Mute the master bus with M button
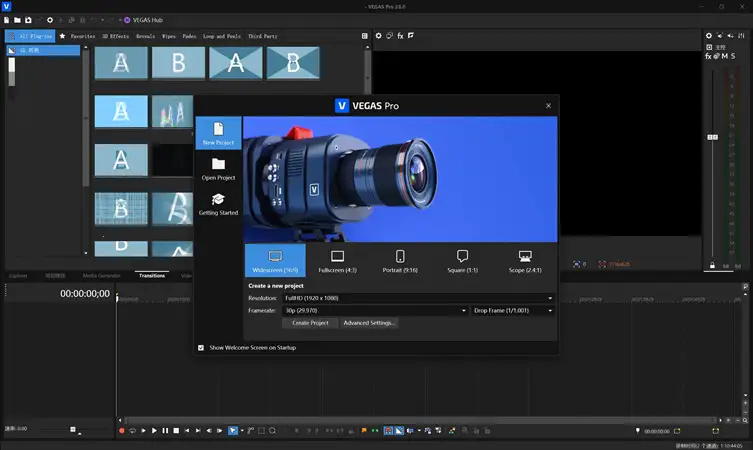This screenshot has height=450, width=753. 724,56
